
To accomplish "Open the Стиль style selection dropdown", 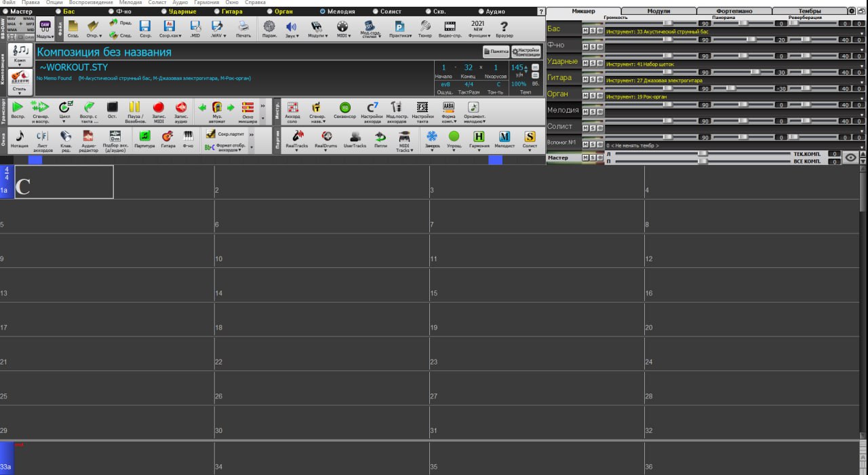I will tap(20, 82).
